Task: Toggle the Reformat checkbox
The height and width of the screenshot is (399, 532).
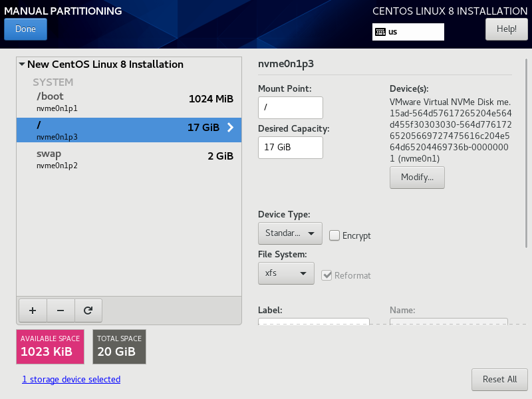Action: click(x=327, y=275)
